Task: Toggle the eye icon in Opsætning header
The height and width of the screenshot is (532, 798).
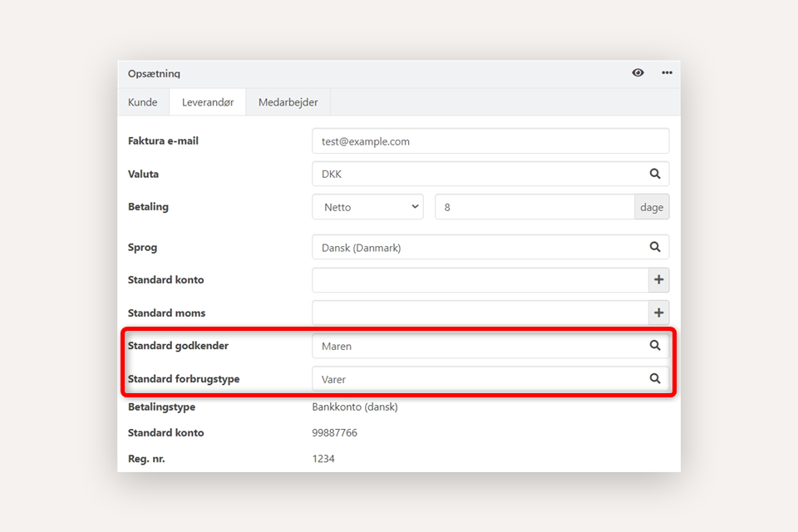Action: tap(638, 73)
